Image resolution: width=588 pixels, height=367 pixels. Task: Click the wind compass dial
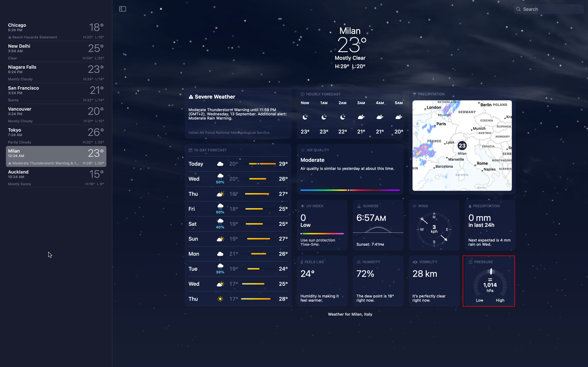coord(434,229)
